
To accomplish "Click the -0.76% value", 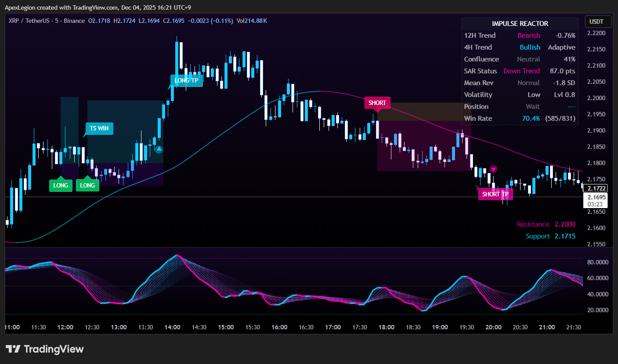I will (x=565, y=36).
